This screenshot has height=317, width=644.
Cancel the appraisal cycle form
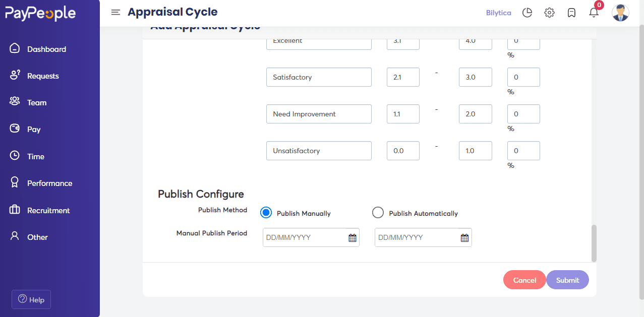524,280
